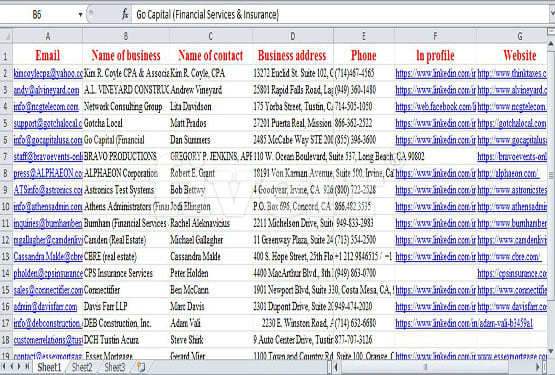Click the horizontal scrollbar thumb

pos(425,367)
